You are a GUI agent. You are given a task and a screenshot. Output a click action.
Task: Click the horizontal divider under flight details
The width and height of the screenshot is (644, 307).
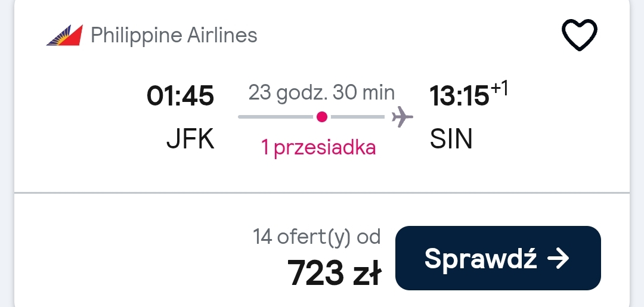tap(322, 192)
